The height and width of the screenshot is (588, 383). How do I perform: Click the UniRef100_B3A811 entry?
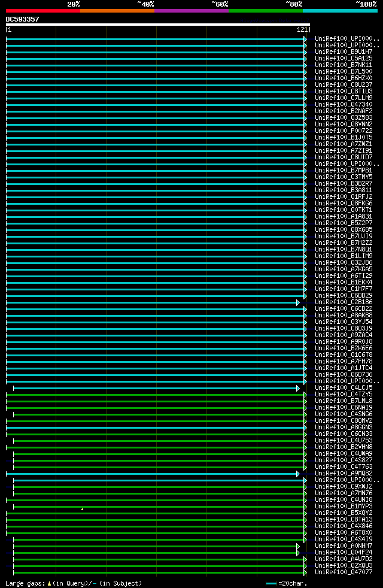pos(344,190)
